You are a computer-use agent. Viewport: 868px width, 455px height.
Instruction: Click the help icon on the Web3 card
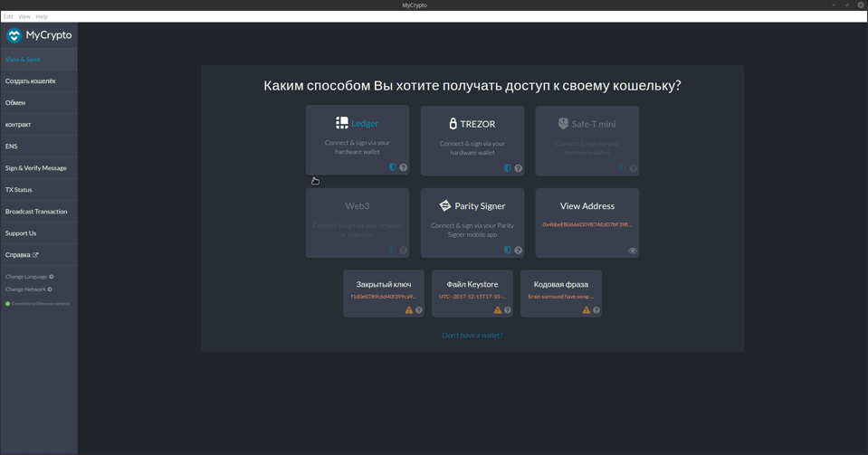(x=404, y=251)
